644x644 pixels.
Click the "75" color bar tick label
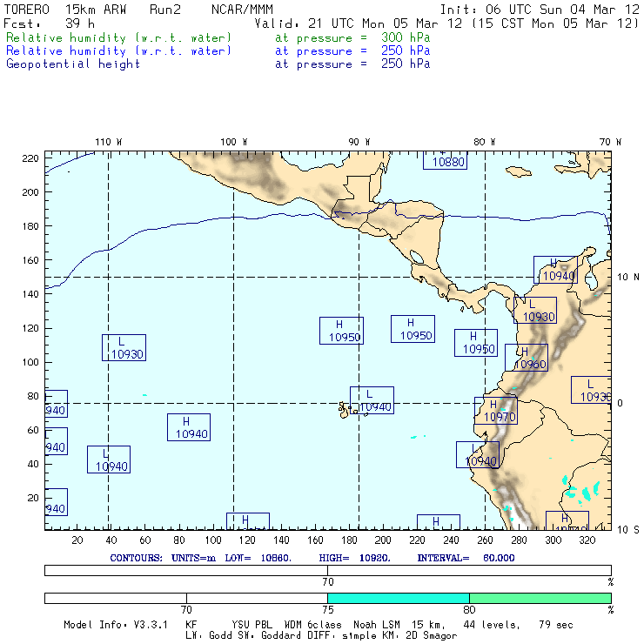pyautogui.click(x=328, y=609)
